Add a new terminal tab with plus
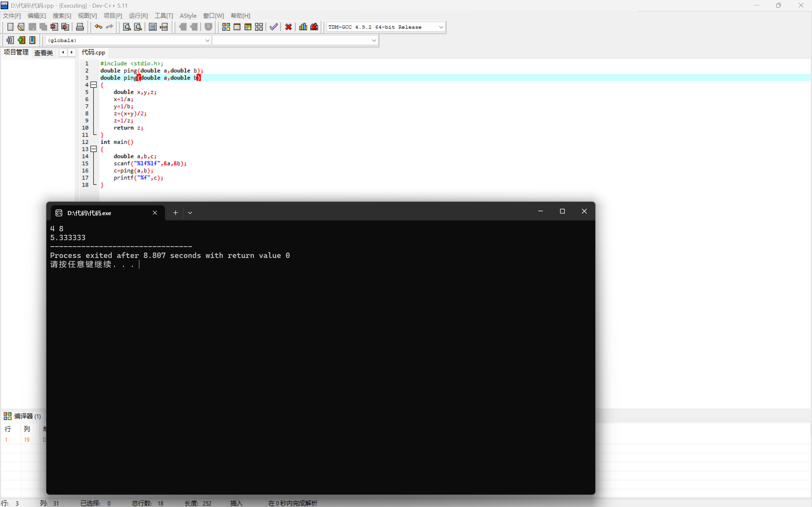812x507 pixels. point(175,213)
